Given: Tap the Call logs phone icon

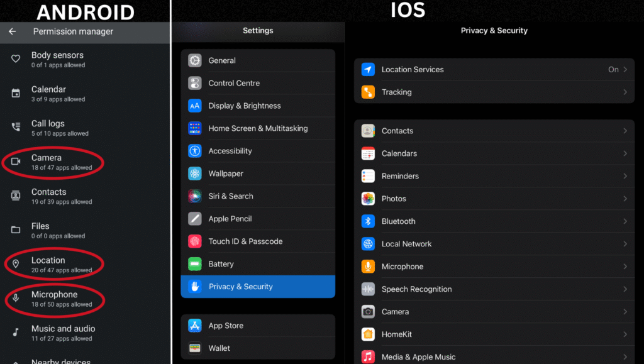Looking at the screenshot, I should click(x=16, y=127).
